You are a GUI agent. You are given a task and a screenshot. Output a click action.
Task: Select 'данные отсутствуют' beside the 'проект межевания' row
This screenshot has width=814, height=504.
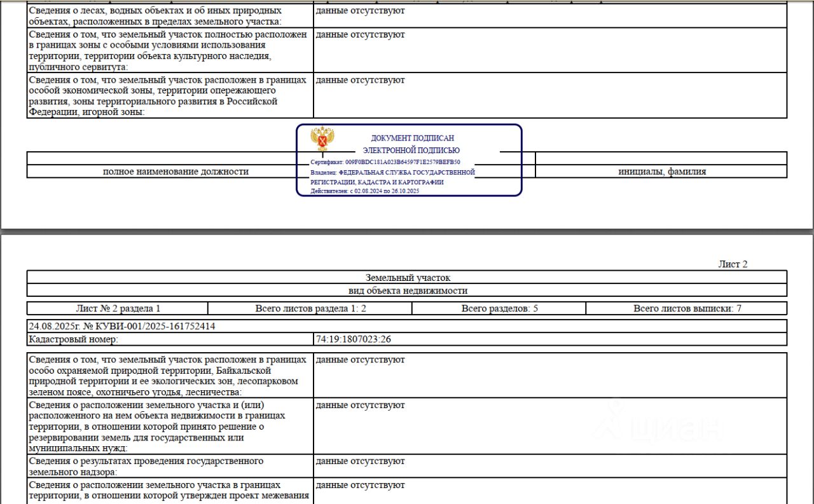point(360,485)
